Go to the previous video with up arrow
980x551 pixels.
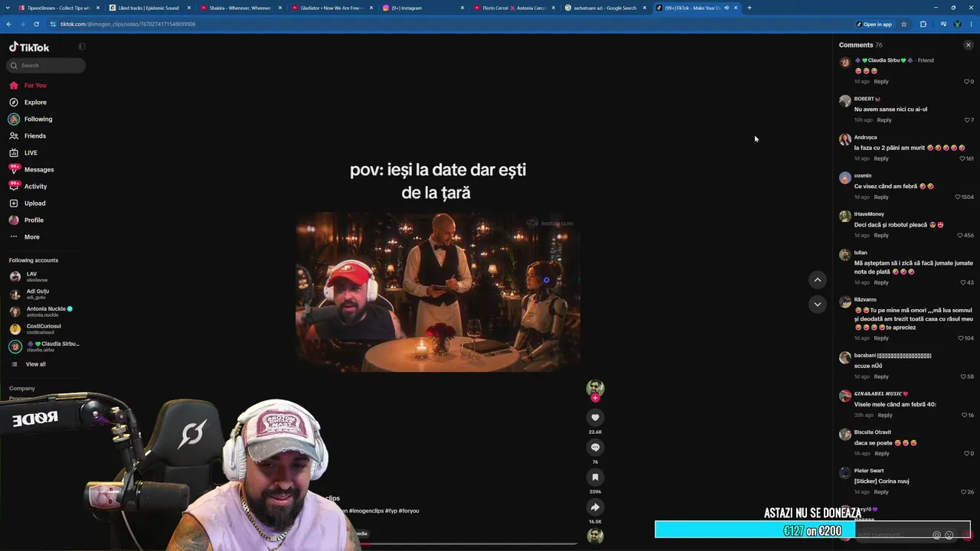pyautogui.click(x=818, y=280)
